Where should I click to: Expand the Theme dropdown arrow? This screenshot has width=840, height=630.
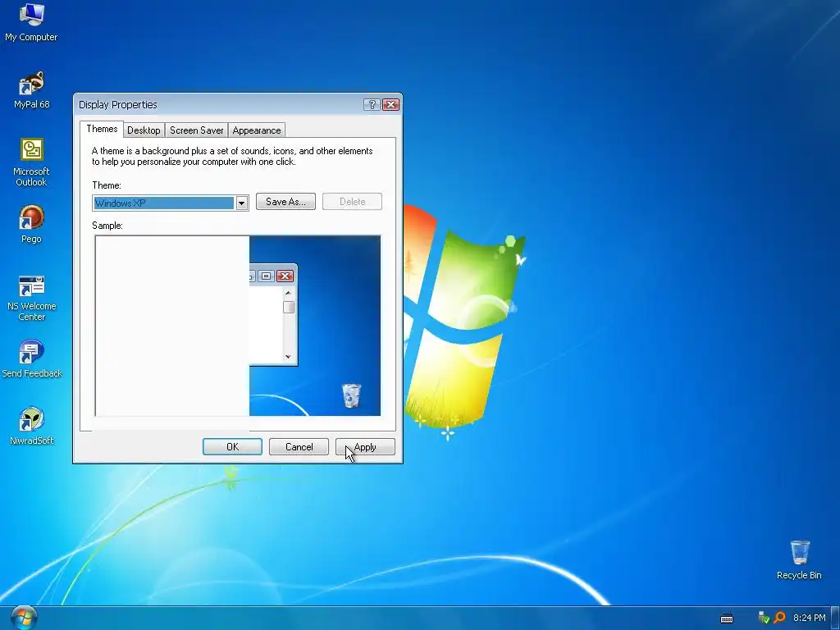(x=242, y=203)
